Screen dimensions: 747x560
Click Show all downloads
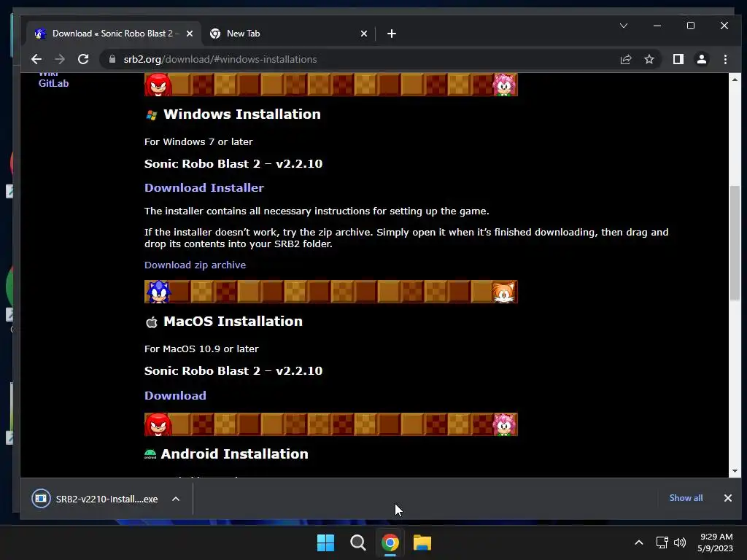coord(686,498)
